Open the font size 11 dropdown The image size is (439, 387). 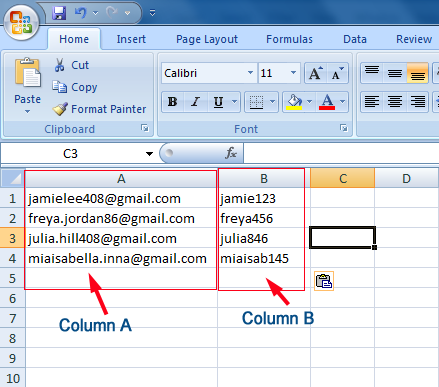293,73
